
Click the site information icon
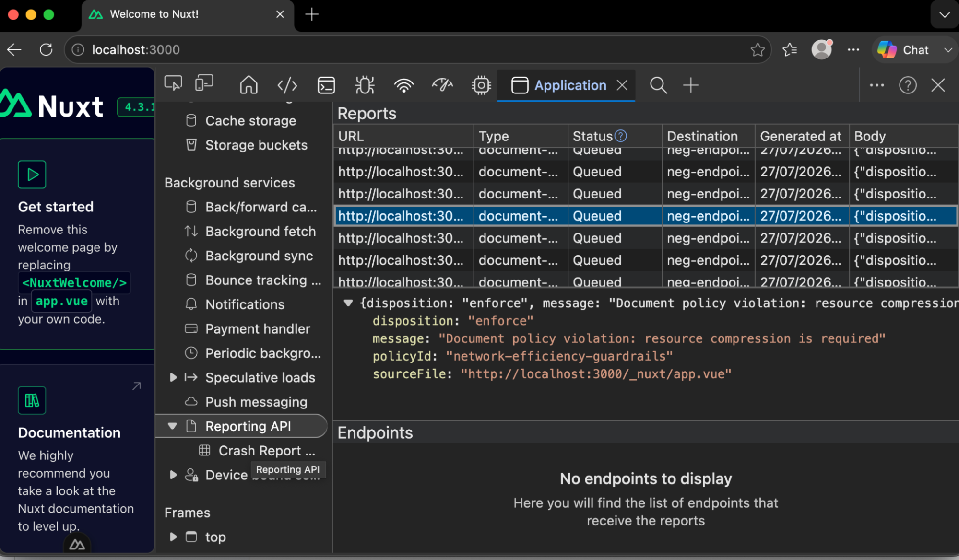pos(78,49)
